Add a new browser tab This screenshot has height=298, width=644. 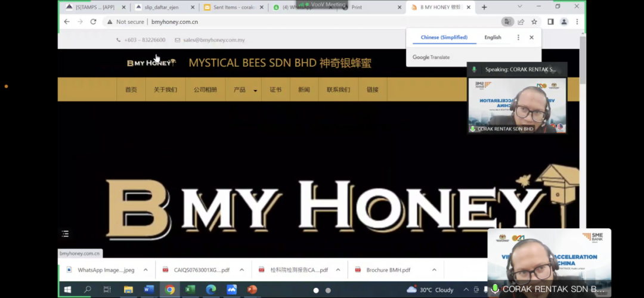click(484, 7)
